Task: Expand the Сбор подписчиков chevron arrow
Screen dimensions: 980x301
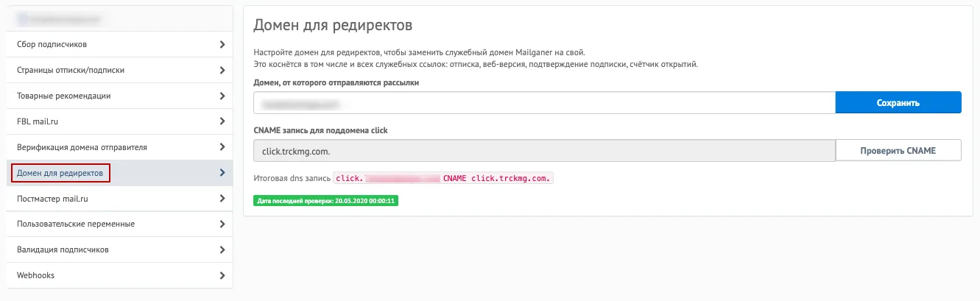Action: [x=222, y=44]
